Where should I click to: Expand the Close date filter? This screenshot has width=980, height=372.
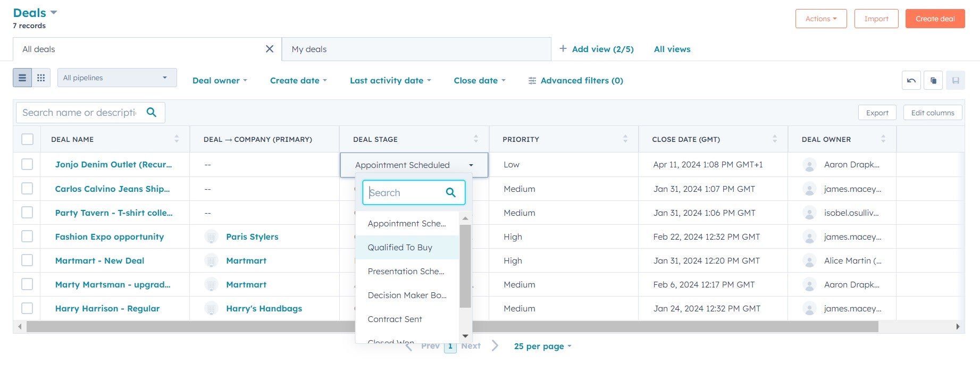[480, 81]
